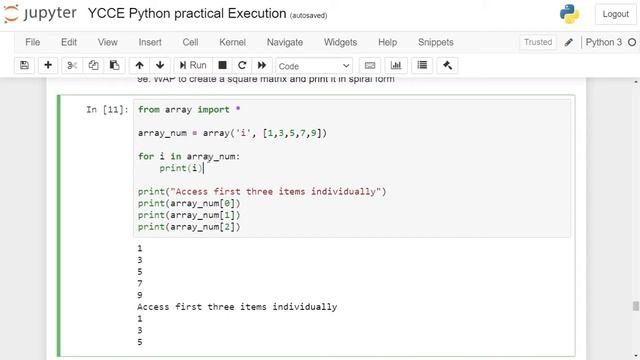This screenshot has height=360, width=640.
Task: Toggle table of contents list icon
Action: 422,65
